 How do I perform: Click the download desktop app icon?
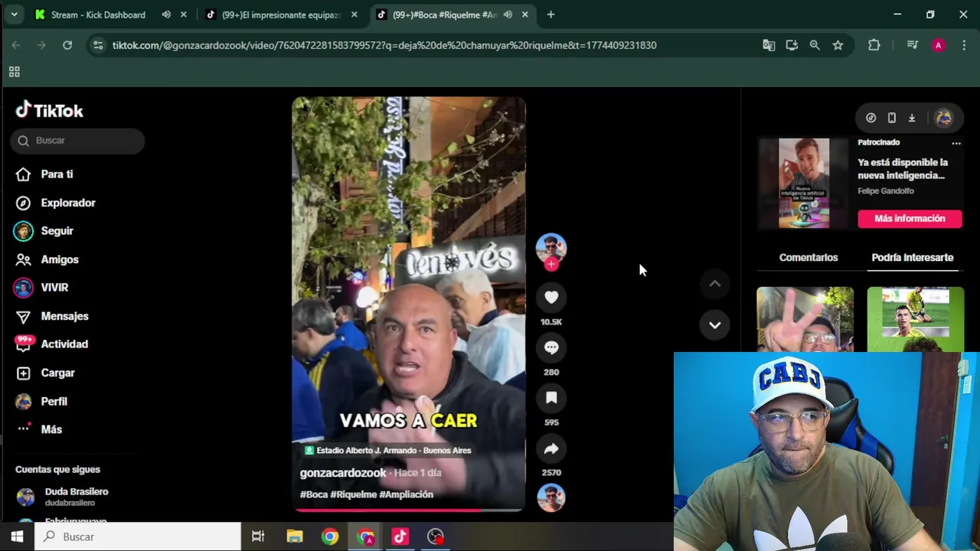(912, 118)
